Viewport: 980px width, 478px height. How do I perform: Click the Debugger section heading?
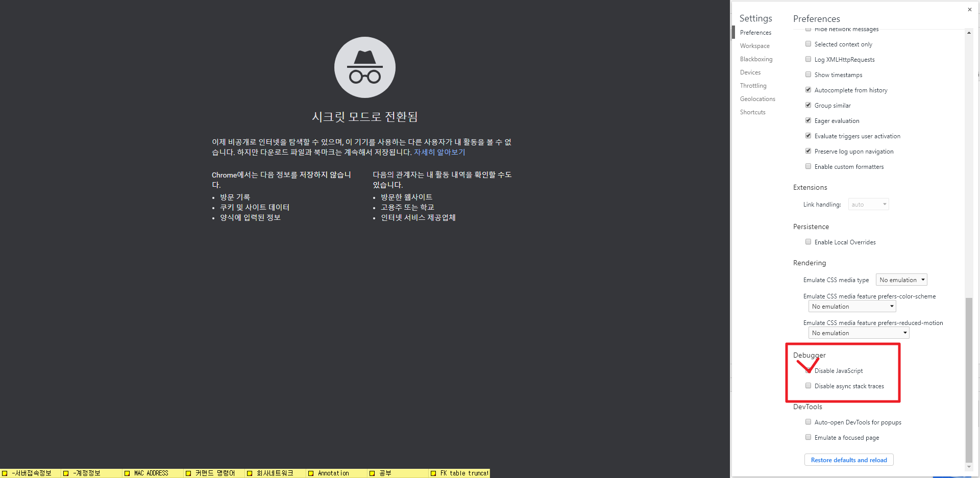(809, 355)
